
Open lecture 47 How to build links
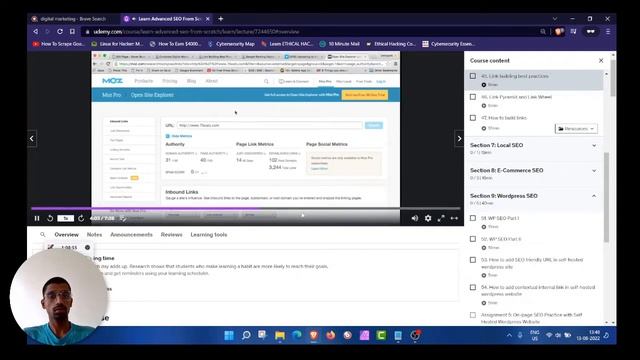tap(504, 118)
